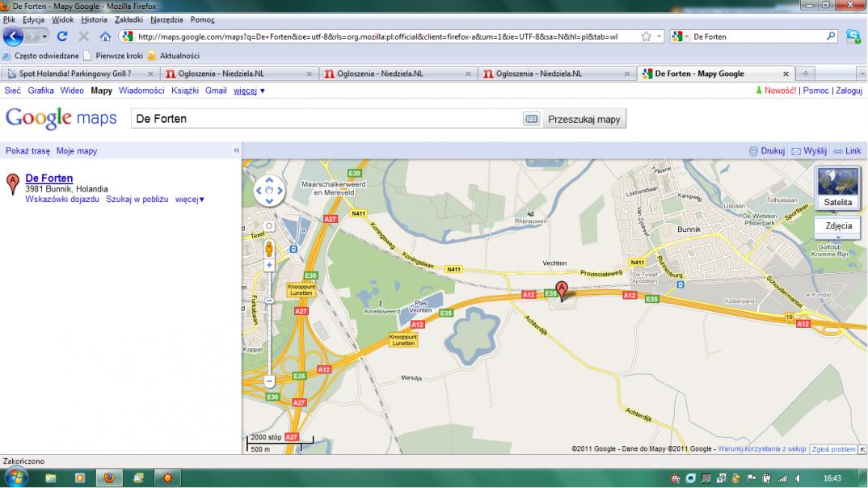The width and height of the screenshot is (868, 488).
Task: Open the Często odwiedzane bookmark
Action: pyautogui.click(x=41, y=56)
